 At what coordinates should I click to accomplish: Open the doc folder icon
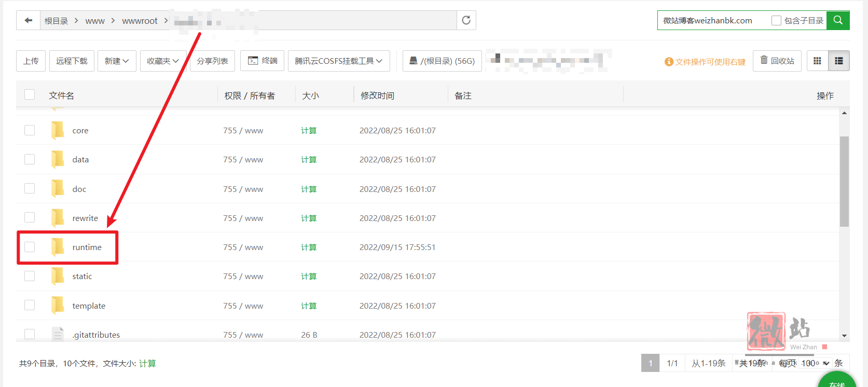[58, 189]
